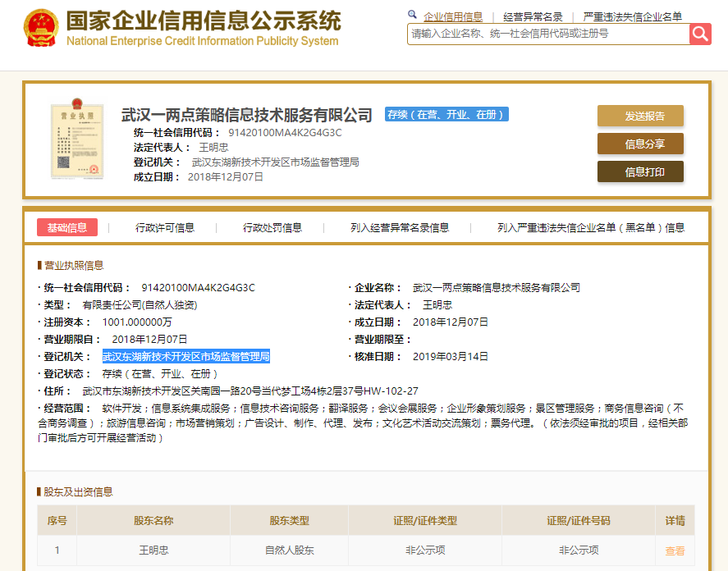Open the 企业信用信息 link at top
The height and width of the screenshot is (571, 728).
453,16
